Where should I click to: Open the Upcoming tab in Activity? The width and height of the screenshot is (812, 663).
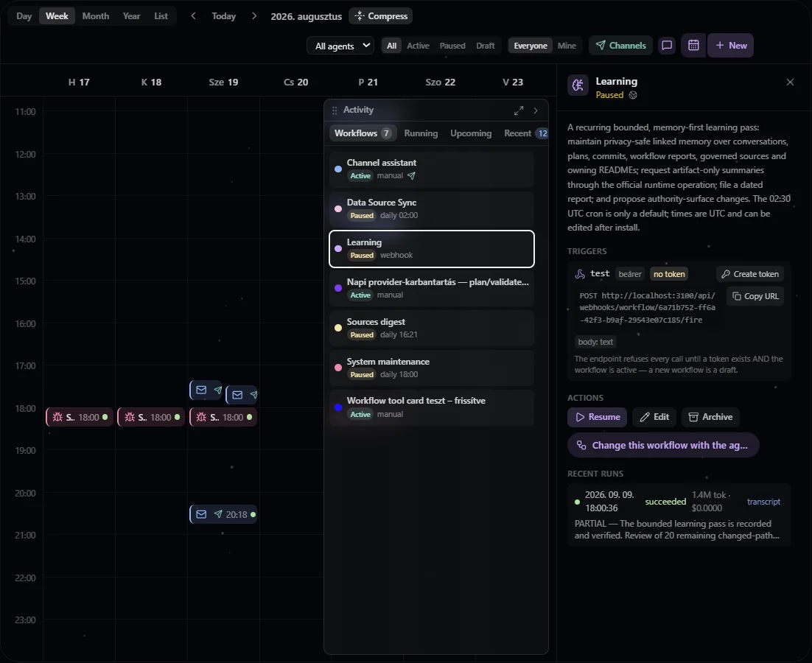(x=471, y=133)
